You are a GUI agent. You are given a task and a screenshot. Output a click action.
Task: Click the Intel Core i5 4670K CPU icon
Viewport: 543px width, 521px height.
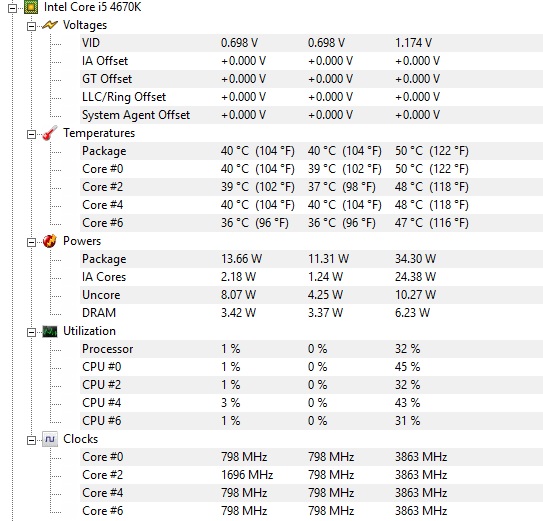pyautogui.click(x=31, y=7)
